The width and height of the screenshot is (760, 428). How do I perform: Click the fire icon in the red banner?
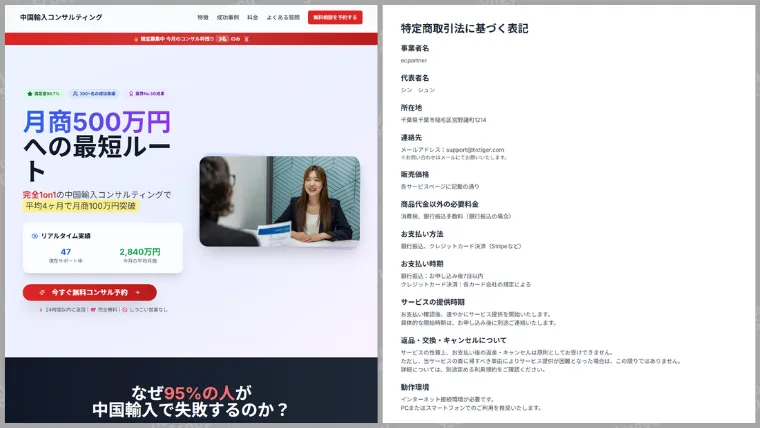click(136, 39)
